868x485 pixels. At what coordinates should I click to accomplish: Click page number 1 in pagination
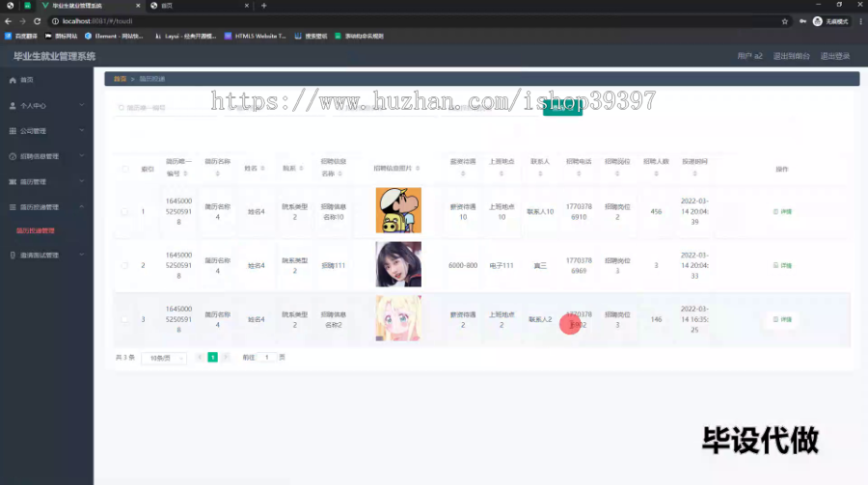[x=212, y=358]
